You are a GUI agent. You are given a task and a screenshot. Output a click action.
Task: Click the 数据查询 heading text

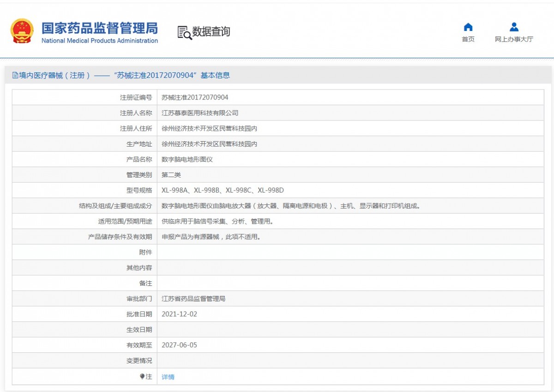[211, 32]
